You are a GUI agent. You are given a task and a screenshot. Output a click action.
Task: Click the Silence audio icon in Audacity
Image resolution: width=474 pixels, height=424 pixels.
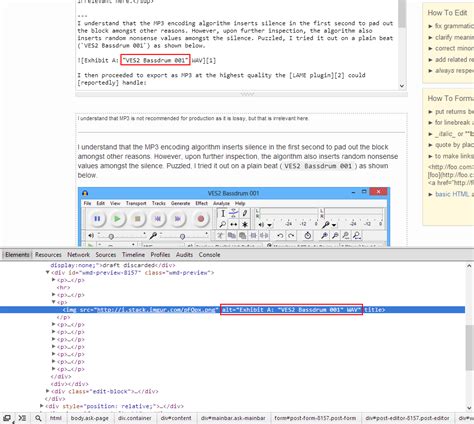264,236
